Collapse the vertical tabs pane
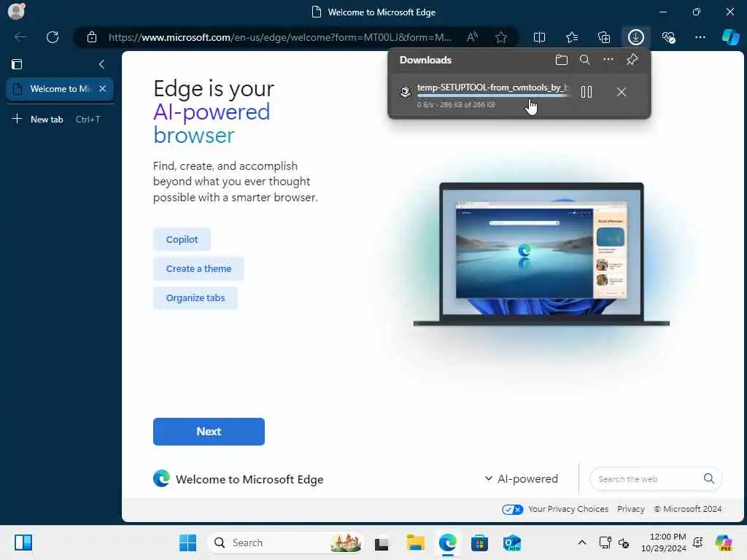This screenshot has width=747, height=560. [x=101, y=64]
